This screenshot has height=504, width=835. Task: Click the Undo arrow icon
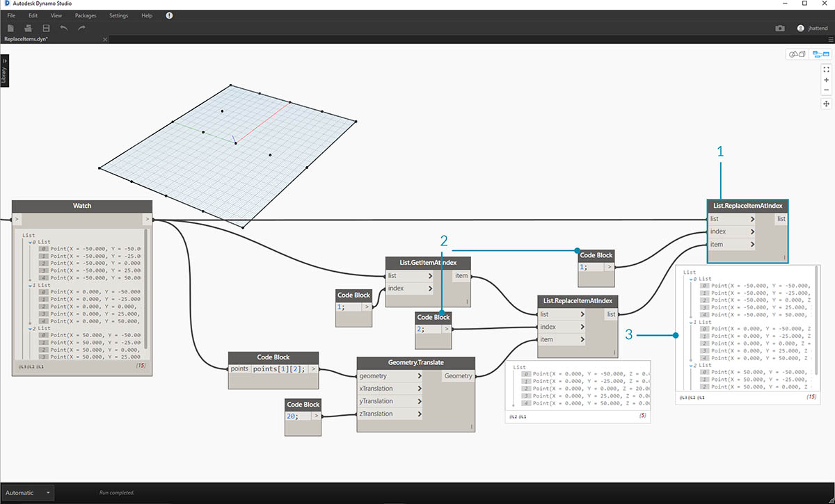pos(64,28)
